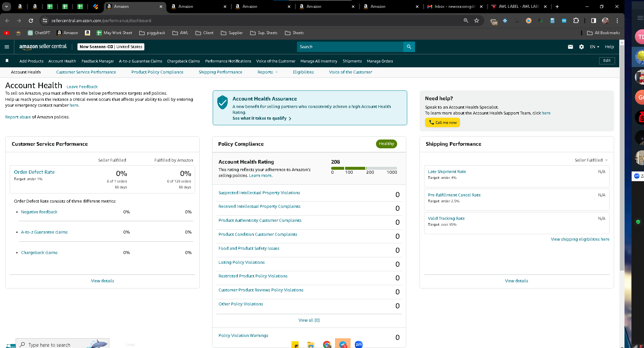This screenshot has width=644, height=348.
Task: Open the Seller Central messages envelope
Action: 570,47
